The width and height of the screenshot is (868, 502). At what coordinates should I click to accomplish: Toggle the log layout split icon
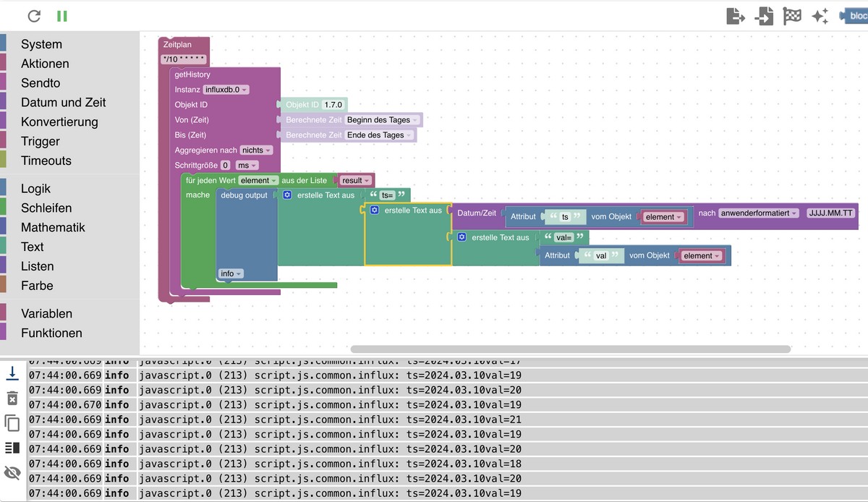[x=12, y=448]
